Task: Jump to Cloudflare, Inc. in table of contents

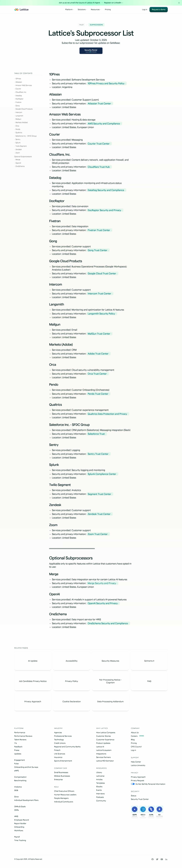Action: 21,92
